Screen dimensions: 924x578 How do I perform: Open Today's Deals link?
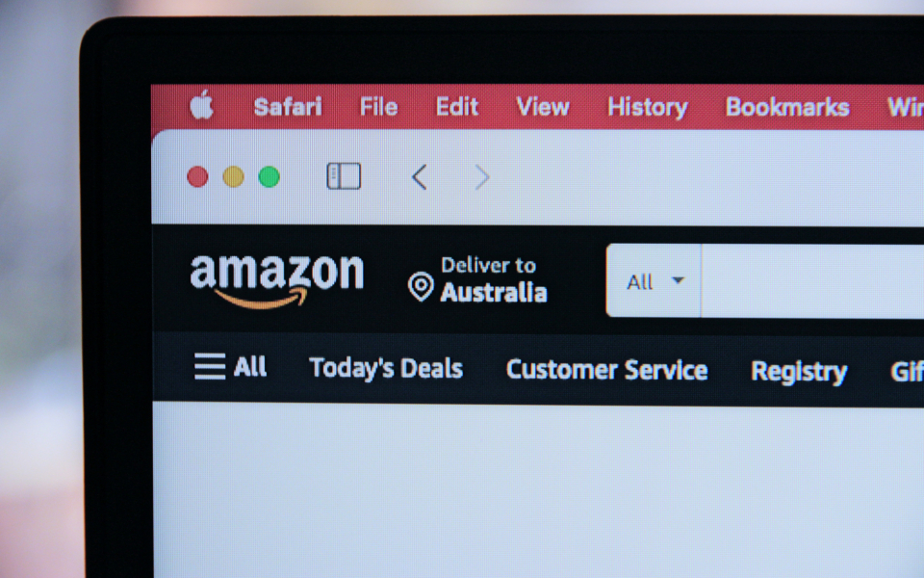pyautogui.click(x=386, y=369)
